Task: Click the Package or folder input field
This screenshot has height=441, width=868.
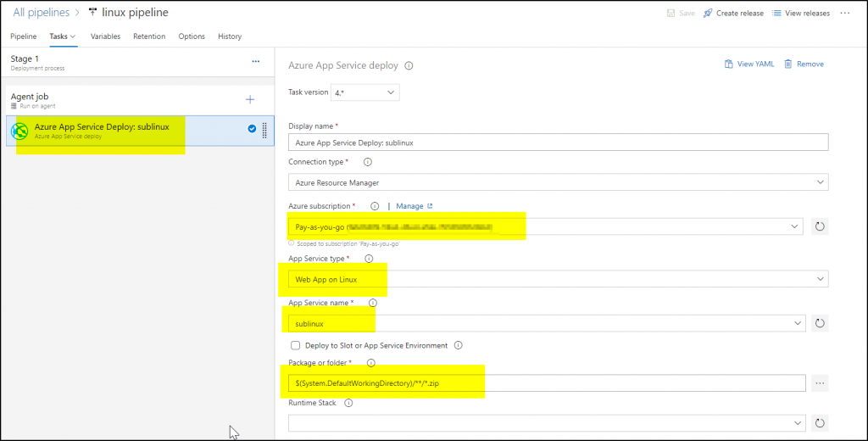Action: pyautogui.click(x=547, y=383)
